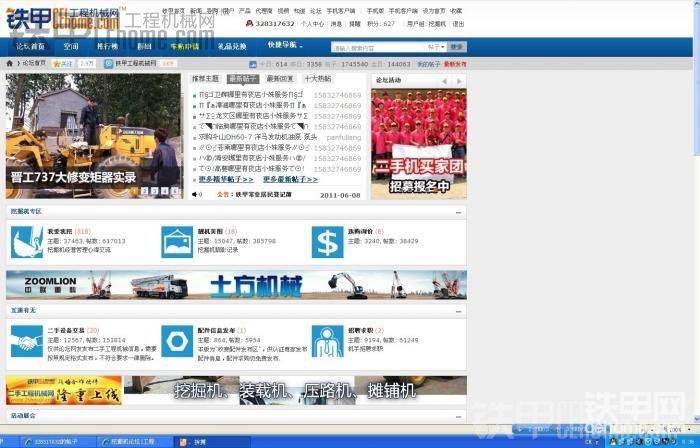The image size is (700, 448).
Task: Open 排行榜 in the blue nav bar
Action: (x=107, y=46)
